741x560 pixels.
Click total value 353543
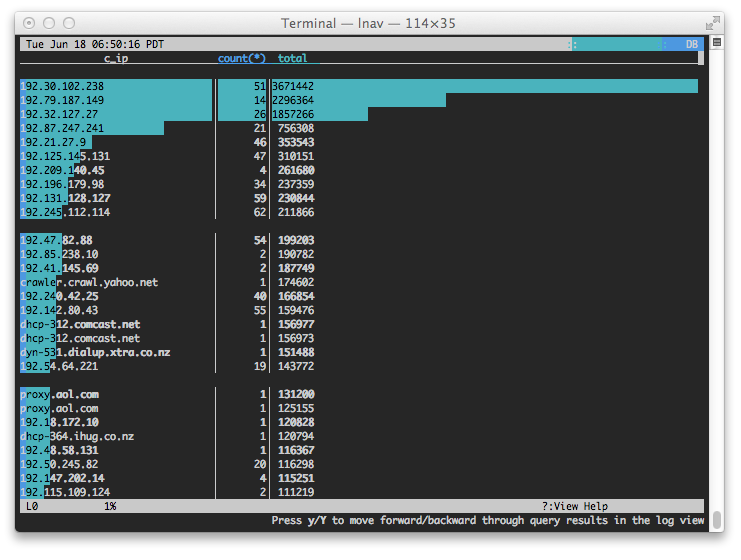point(296,142)
